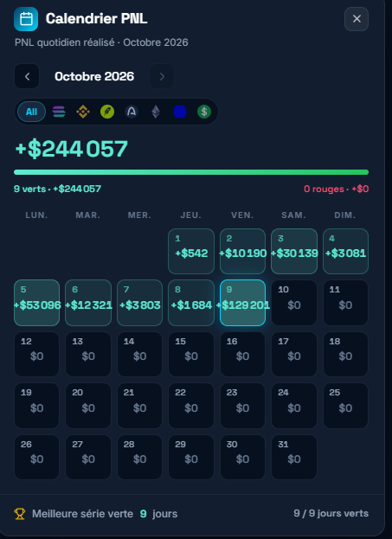This screenshot has width=392, height=539.
Task: Filter by the dark circle 'A' chain icon
Action: point(132,112)
